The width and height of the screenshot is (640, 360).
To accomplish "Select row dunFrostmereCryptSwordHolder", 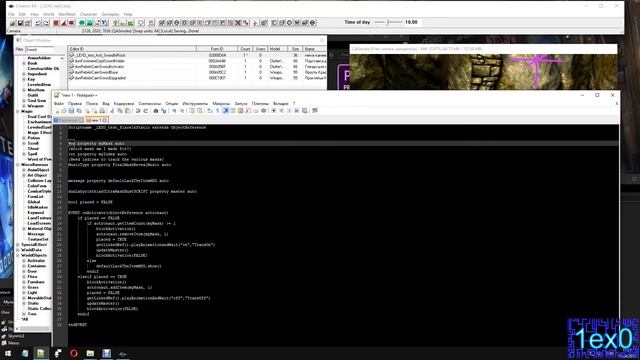I will click(x=198, y=61).
